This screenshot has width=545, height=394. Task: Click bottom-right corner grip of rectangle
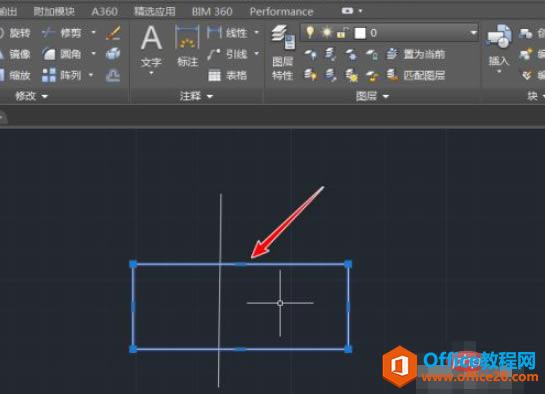(x=348, y=349)
